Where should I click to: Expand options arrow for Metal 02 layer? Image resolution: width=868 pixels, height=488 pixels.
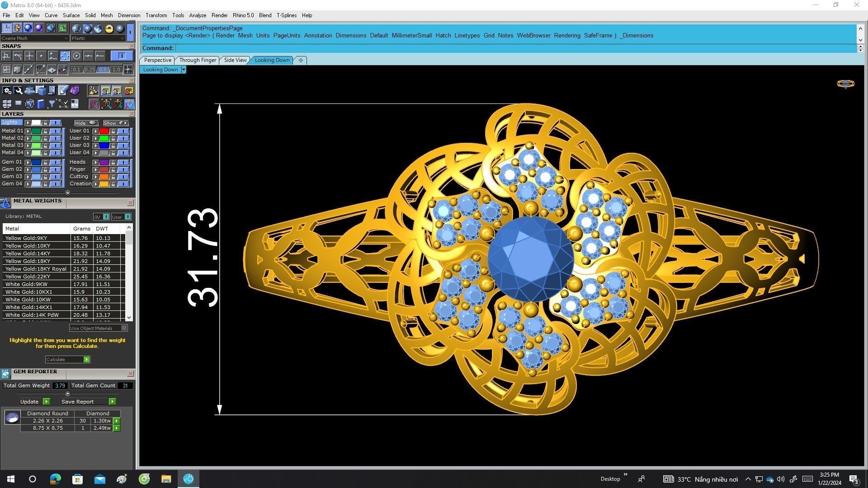pyautogui.click(x=28, y=138)
